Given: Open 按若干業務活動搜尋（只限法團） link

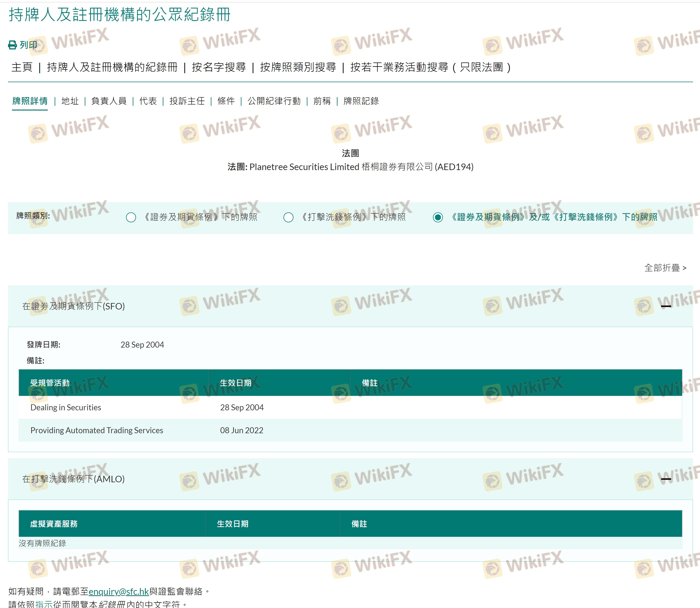Looking at the screenshot, I should point(430,67).
